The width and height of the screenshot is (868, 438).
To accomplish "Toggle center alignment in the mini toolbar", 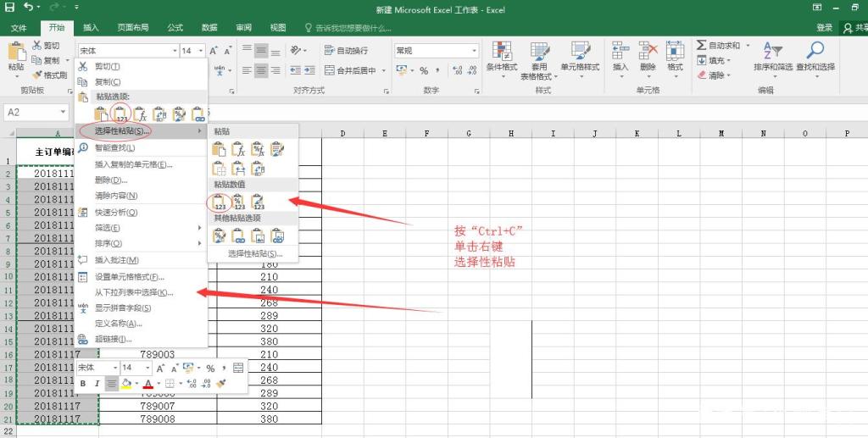I will click(111, 383).
